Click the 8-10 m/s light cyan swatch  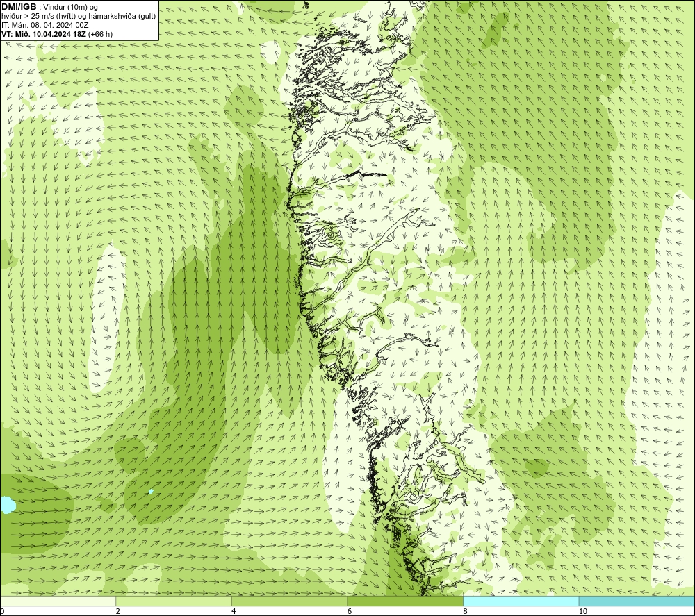pyautogui.click(x=521, y=601)
